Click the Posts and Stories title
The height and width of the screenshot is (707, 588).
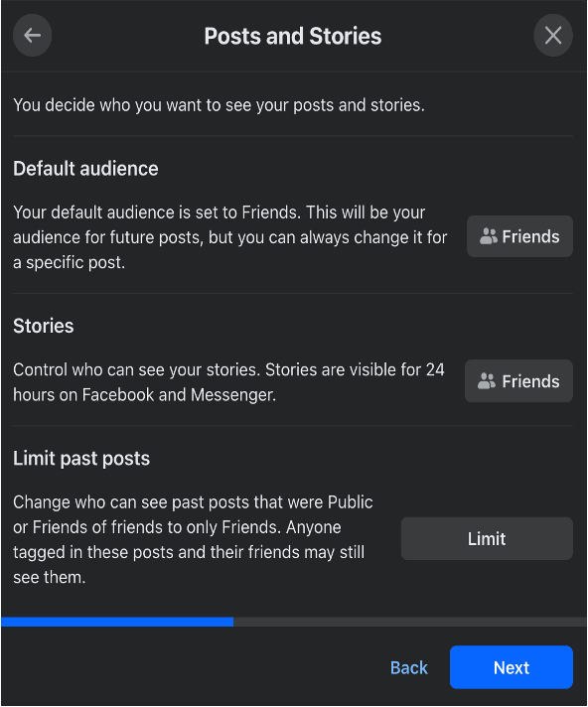pyautogui.click(x=293, y=36)
